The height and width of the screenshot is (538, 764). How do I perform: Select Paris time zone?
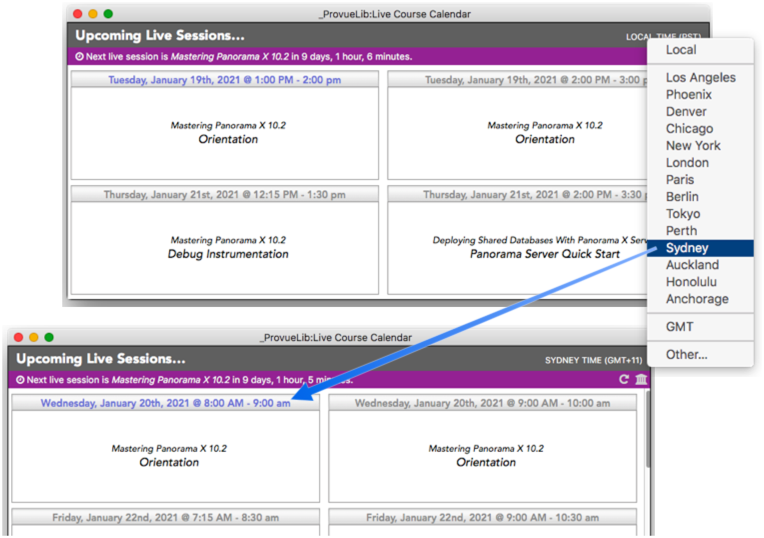[700, 180]
